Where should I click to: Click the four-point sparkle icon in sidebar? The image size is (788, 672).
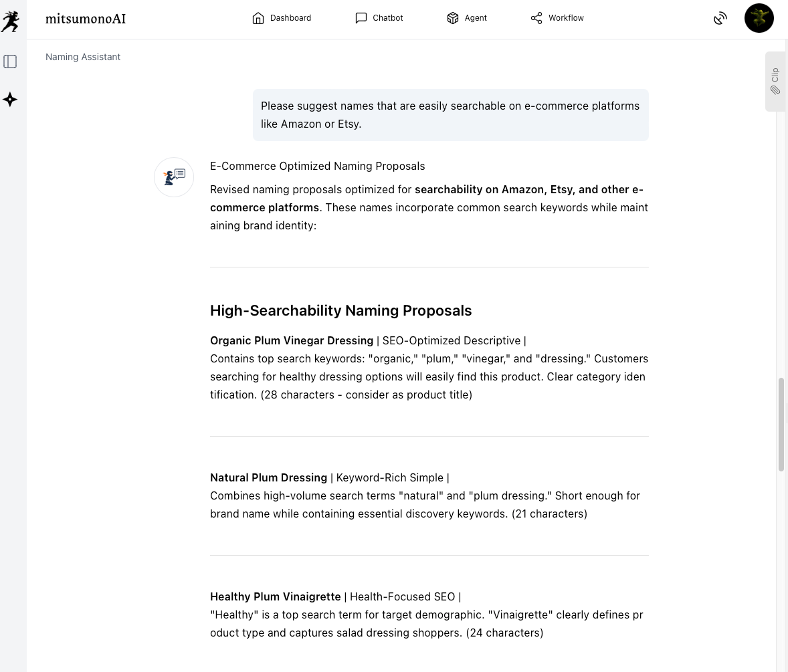tap(10, 100)
